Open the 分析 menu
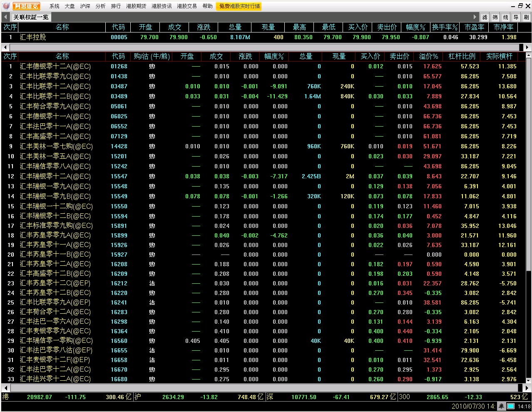The height and width of the screenshot is (412, 532). 100,6
